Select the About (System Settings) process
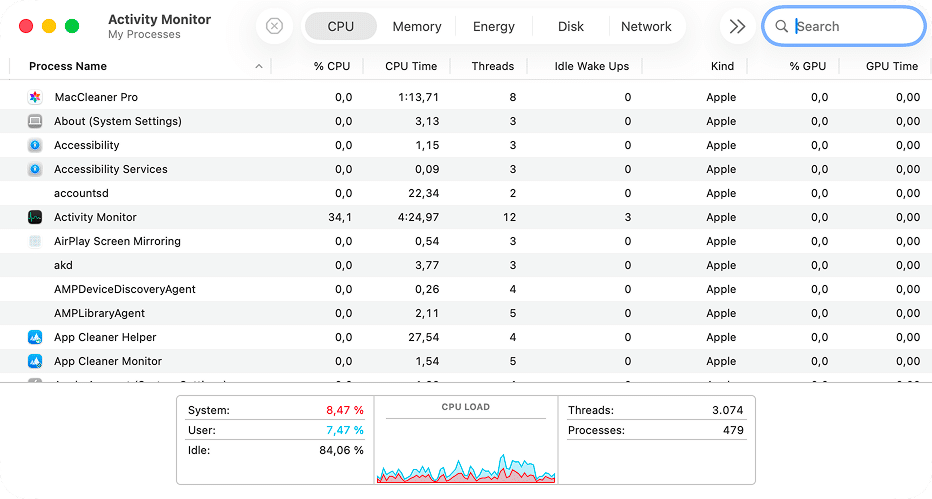Viewport: 932px width, 499px height. tap(118, 121)
